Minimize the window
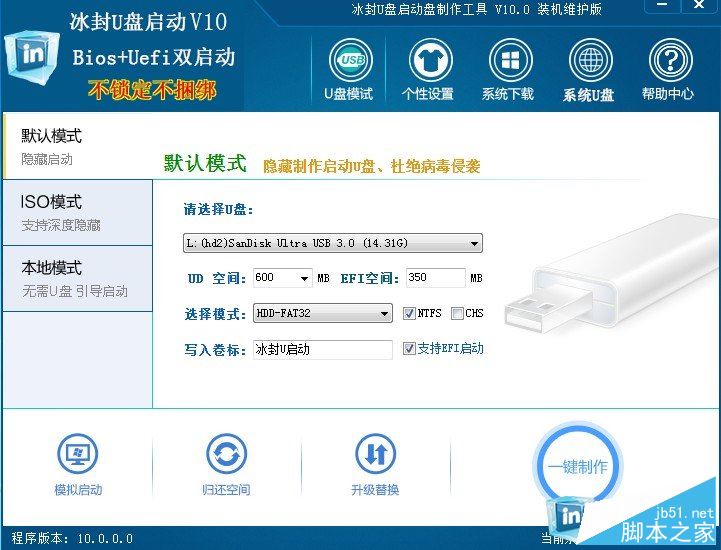This screenshot has width=721, height=550. pos(662,6)
